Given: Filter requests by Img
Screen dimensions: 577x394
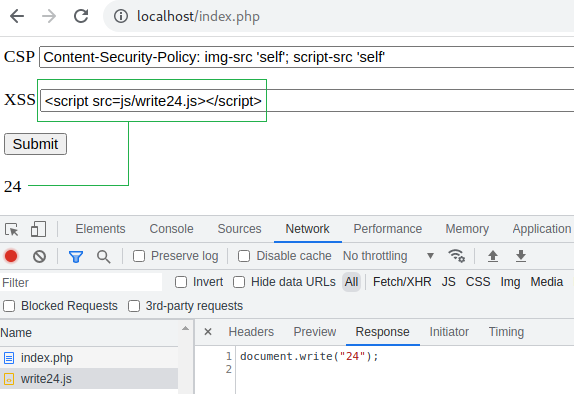Looking at the screenshot, I should click(x=510, y=282).
